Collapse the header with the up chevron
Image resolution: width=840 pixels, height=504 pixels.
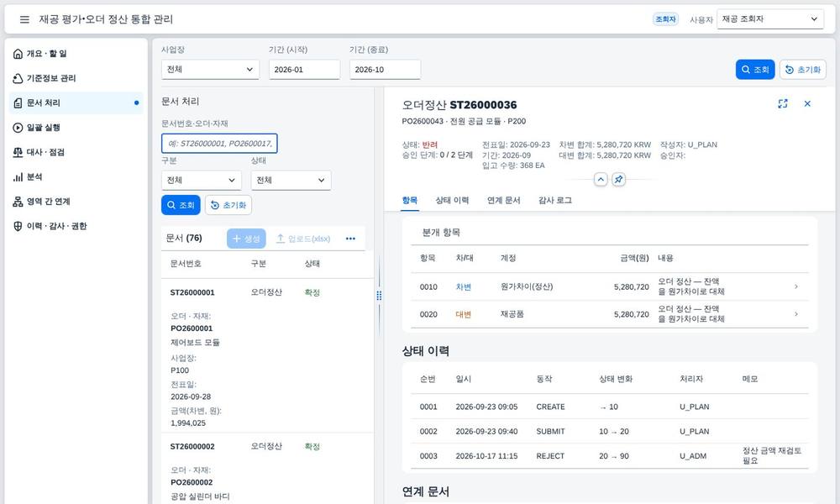(601, 180)
